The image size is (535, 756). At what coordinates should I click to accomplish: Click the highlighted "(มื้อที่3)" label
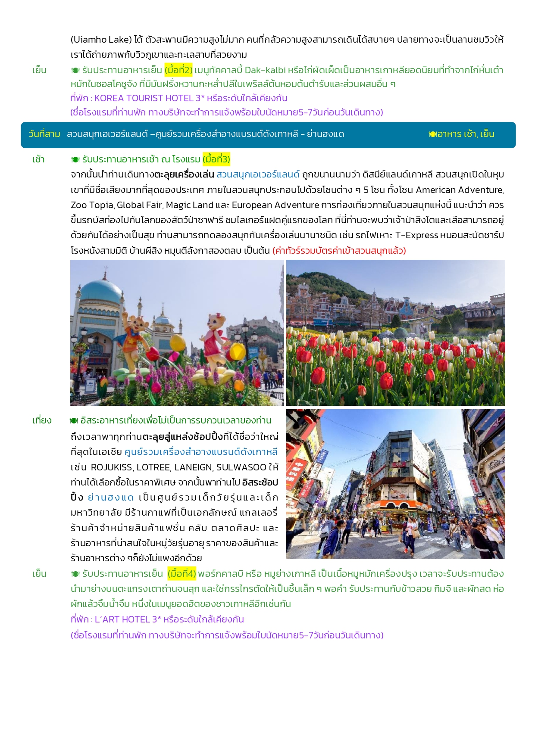216,159
